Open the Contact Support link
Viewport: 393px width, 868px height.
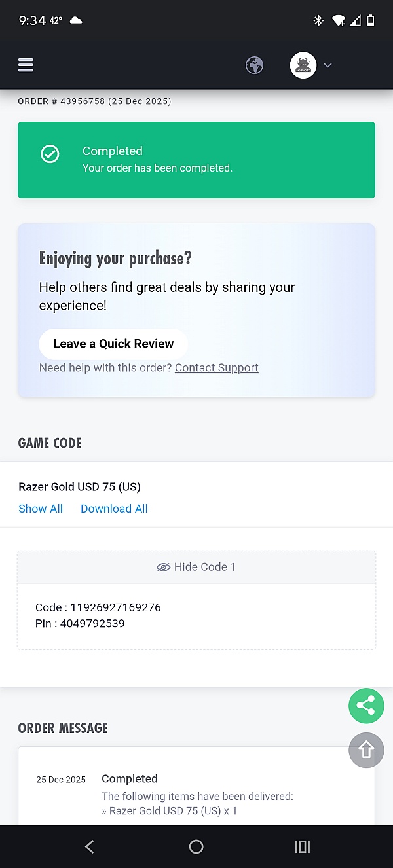(216, 368)
